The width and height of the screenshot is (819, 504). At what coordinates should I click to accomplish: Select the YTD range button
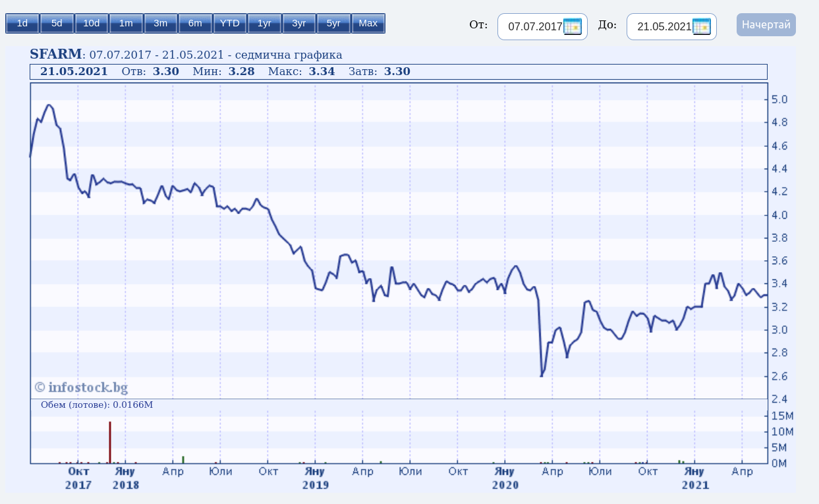230,24
